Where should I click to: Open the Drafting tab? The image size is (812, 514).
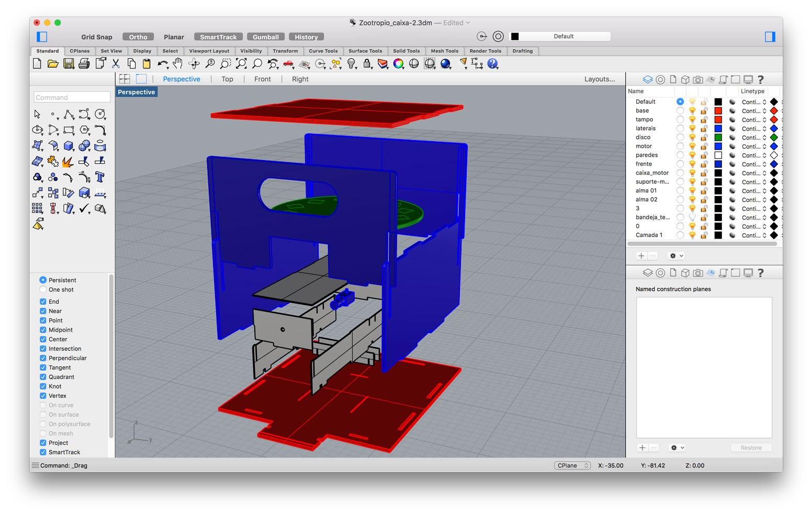tap(523, 51)
